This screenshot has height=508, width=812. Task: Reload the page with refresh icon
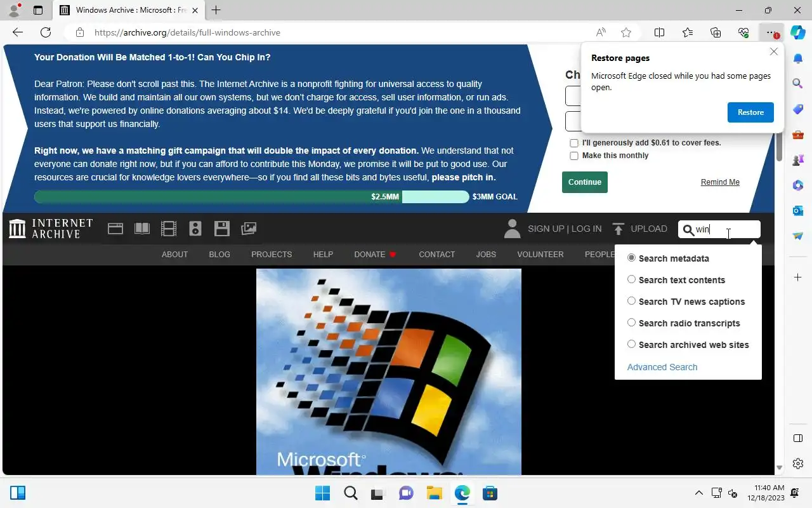46,32
